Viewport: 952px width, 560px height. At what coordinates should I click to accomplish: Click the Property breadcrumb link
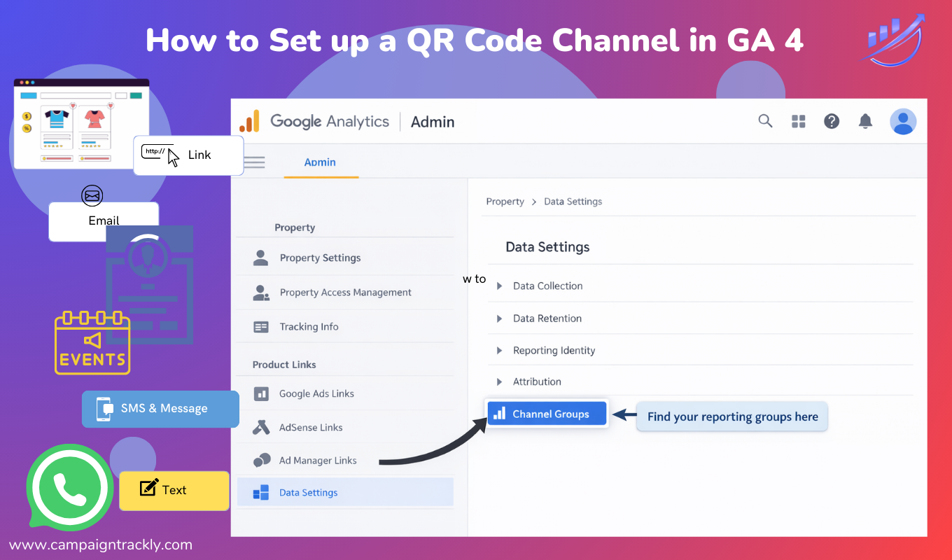(x=505, y=202)
